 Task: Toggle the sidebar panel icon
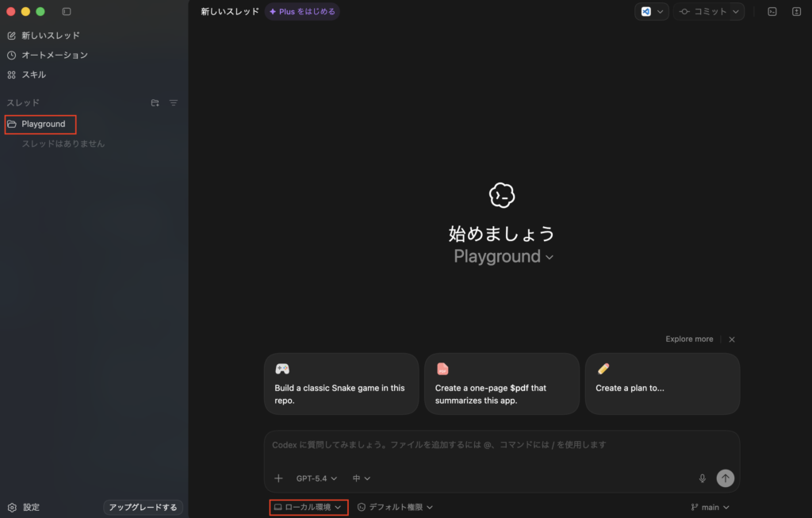click(x=67, y=12)
